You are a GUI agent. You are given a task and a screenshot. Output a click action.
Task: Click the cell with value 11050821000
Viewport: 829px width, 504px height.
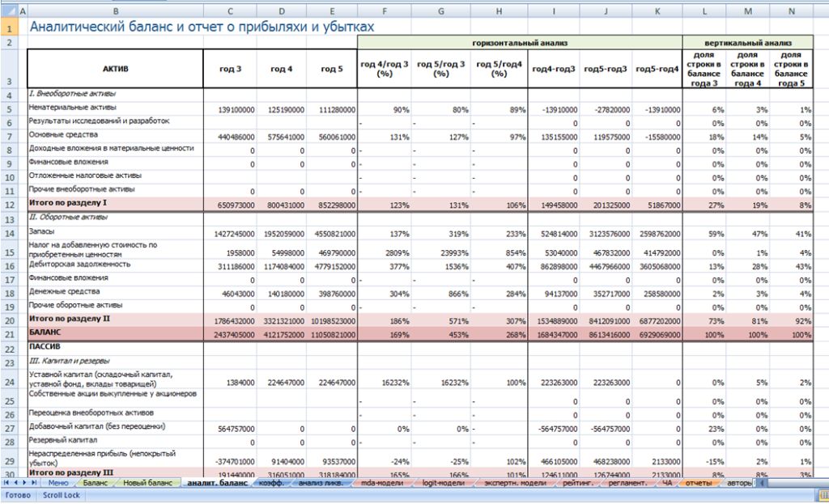click(332, 334)
